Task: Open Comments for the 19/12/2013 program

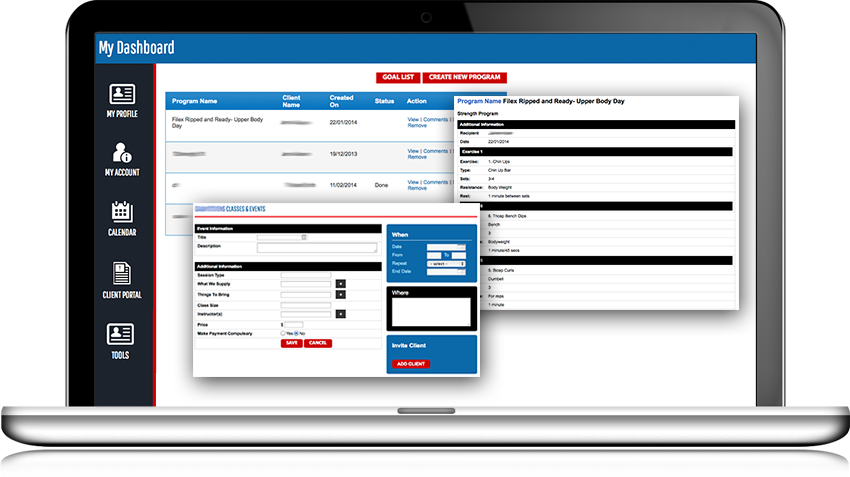Action: point(435,151)
